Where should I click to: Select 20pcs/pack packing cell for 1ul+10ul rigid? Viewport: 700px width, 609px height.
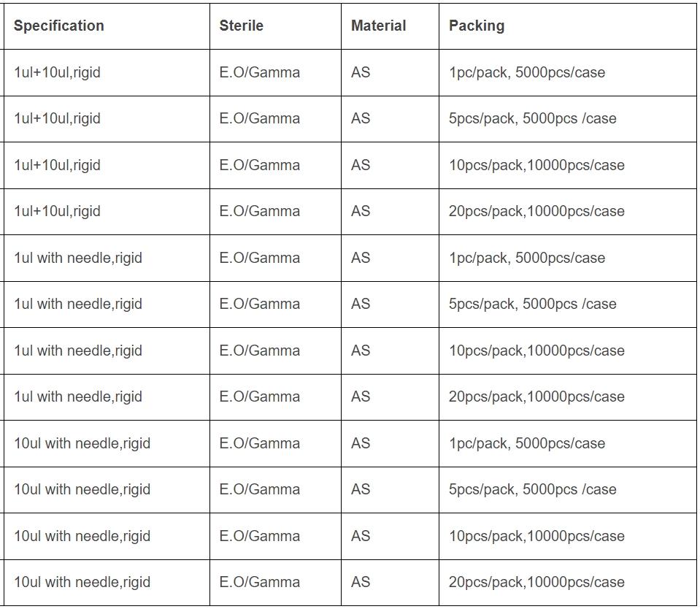pyautogui.click(x=536, y=211)
